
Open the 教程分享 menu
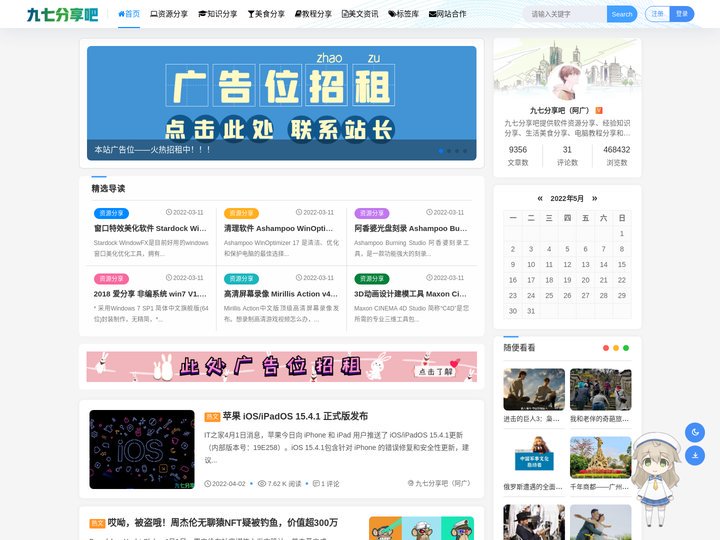[x=313, y=14]
